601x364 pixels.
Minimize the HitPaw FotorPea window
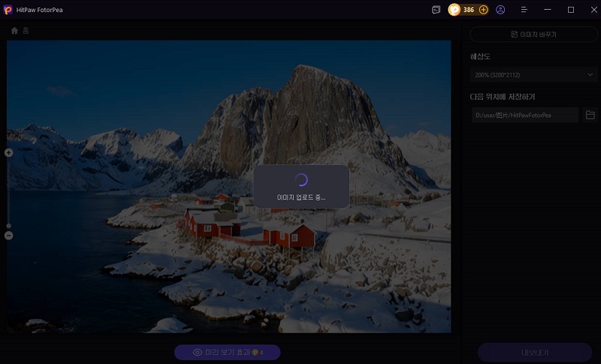point(548,10)
